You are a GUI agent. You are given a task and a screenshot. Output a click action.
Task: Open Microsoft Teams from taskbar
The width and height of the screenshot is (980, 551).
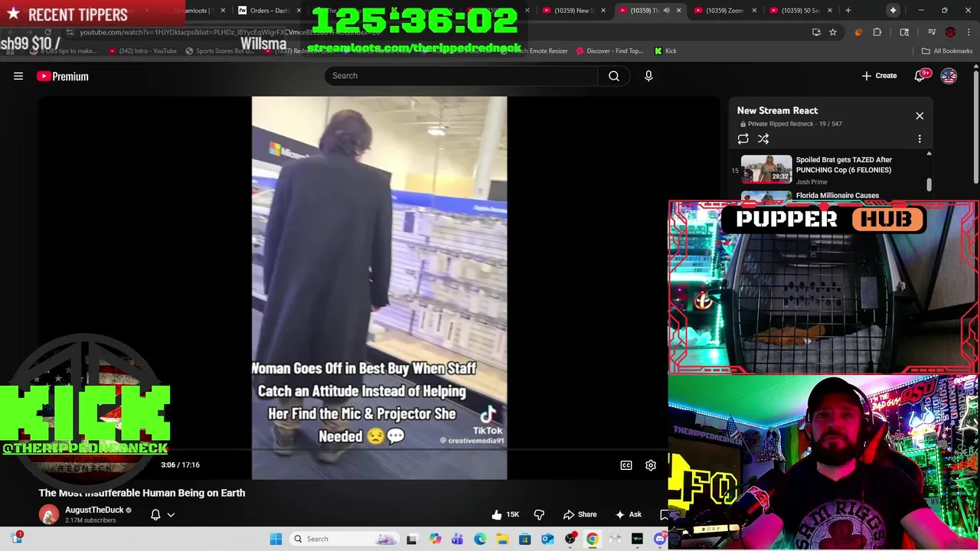pos(457,539)
